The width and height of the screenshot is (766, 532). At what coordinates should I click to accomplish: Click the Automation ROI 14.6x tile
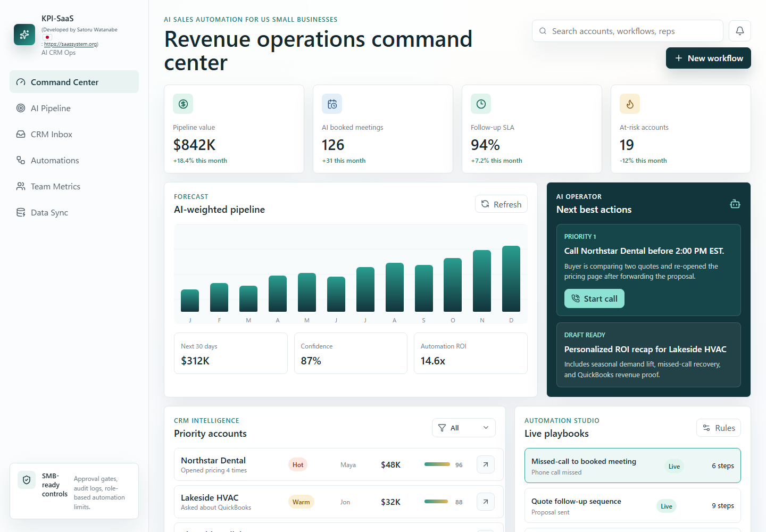tap(471, 353)
